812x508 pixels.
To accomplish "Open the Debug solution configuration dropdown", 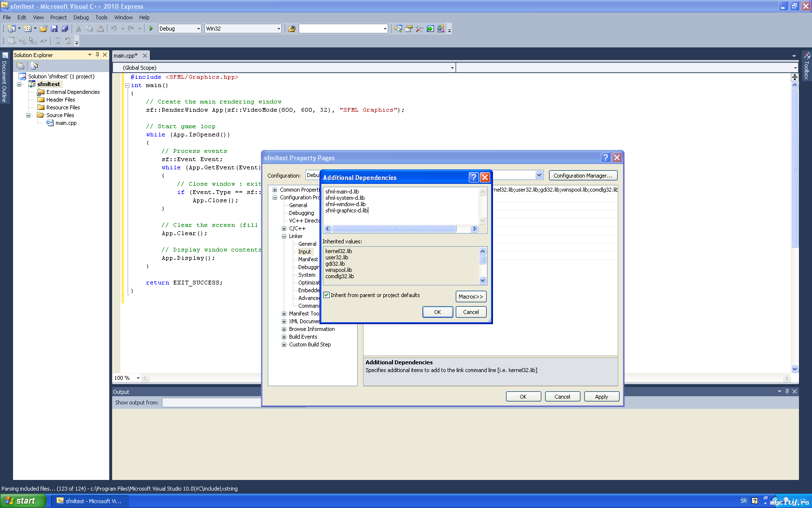I will point(179,29).
